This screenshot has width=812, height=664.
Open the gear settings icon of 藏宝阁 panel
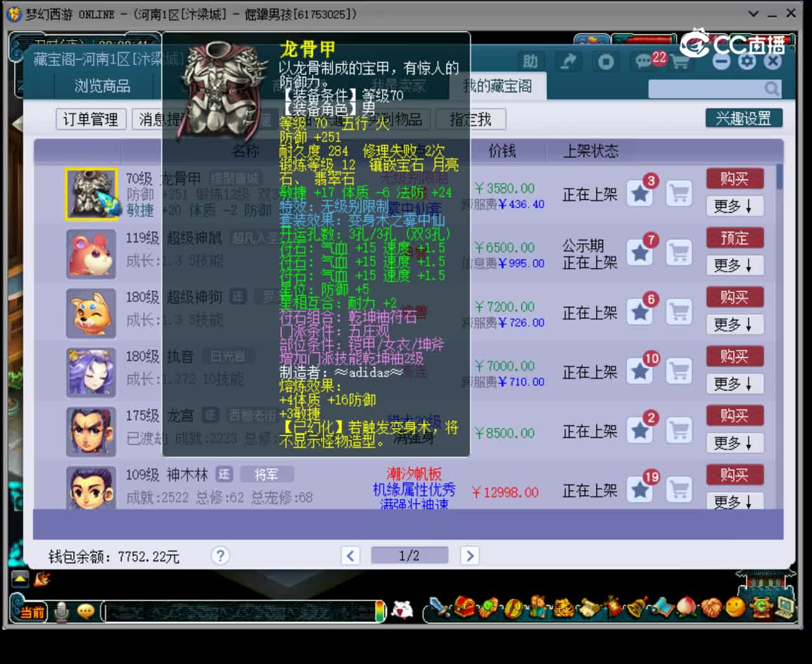pos(747,62)
